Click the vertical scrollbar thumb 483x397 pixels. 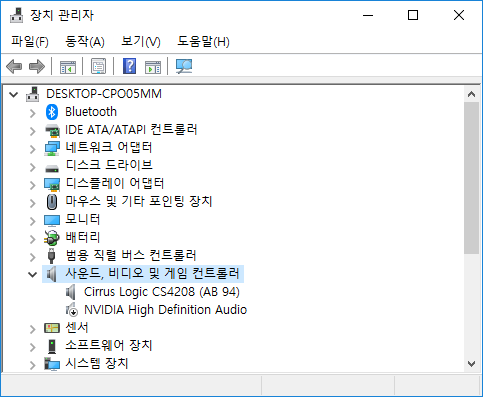tap(471, 178)
